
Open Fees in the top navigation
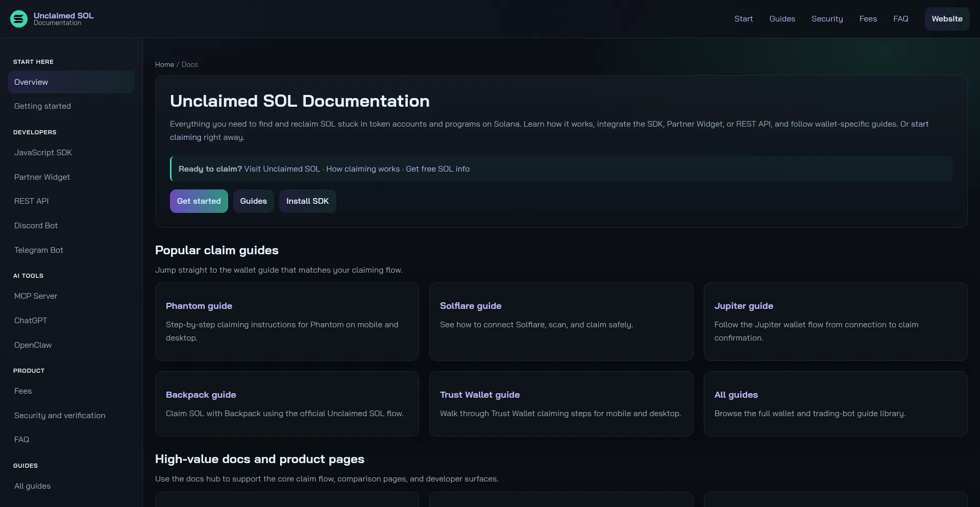(x=868, y=19)
